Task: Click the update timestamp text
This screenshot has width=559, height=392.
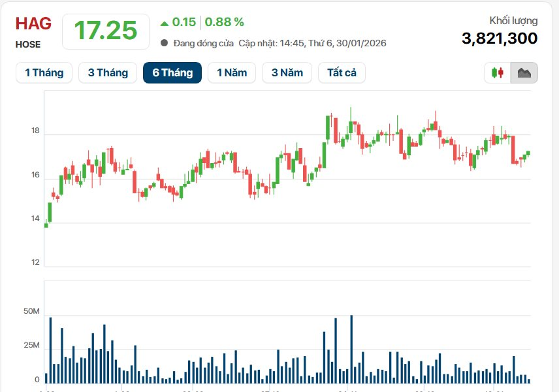Action: coord(313,43)
